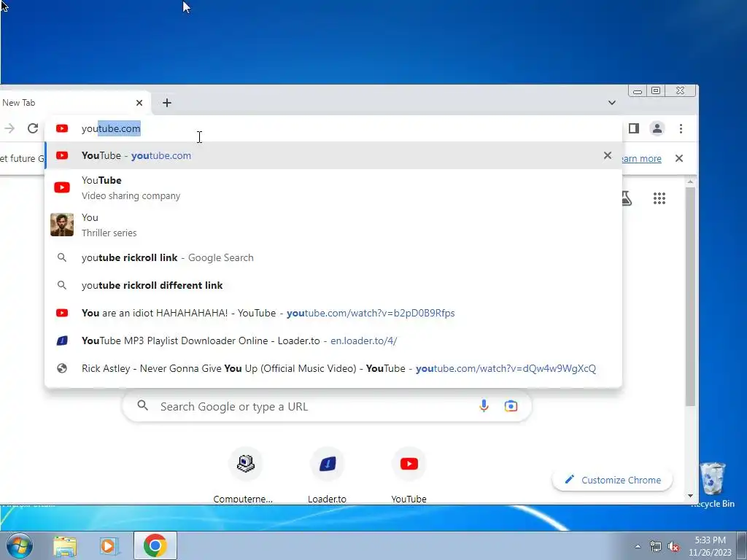Open the YouTube shortcut tile
The height and width of the screenshot is (560, 747).
(x=409, y=475)
